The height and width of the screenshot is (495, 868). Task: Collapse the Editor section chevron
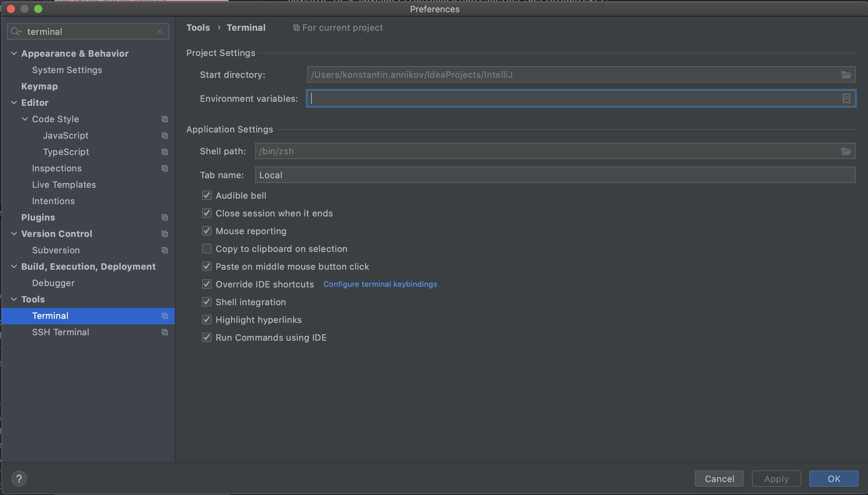pyautogui.click(x=14, y=102)
